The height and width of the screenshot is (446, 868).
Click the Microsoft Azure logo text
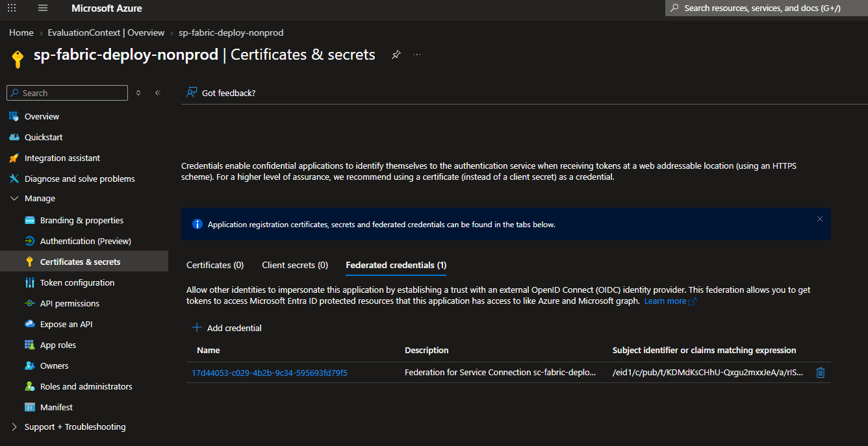[x=107, y=8]
